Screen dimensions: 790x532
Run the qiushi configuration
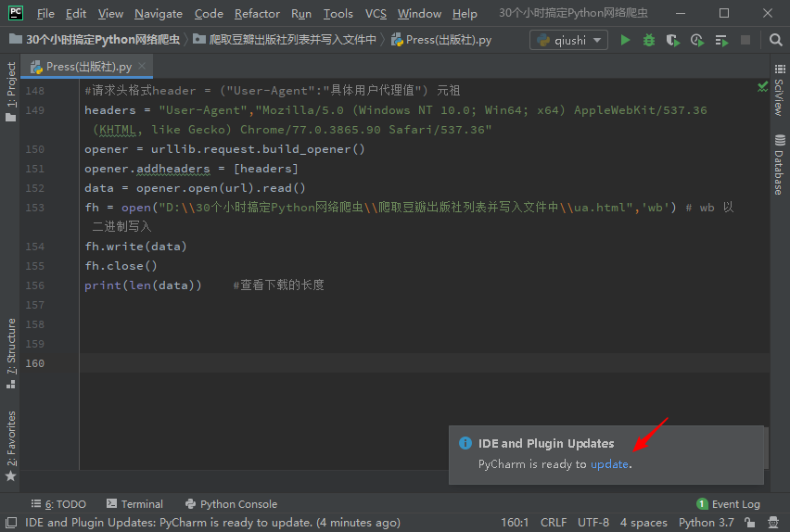coord(625,40)
